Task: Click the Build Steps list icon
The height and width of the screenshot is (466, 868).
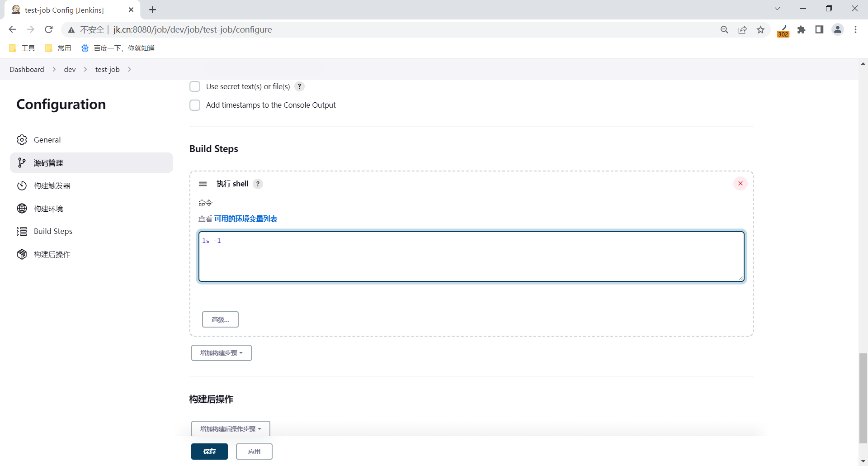Action: click(x=22, y=231)
